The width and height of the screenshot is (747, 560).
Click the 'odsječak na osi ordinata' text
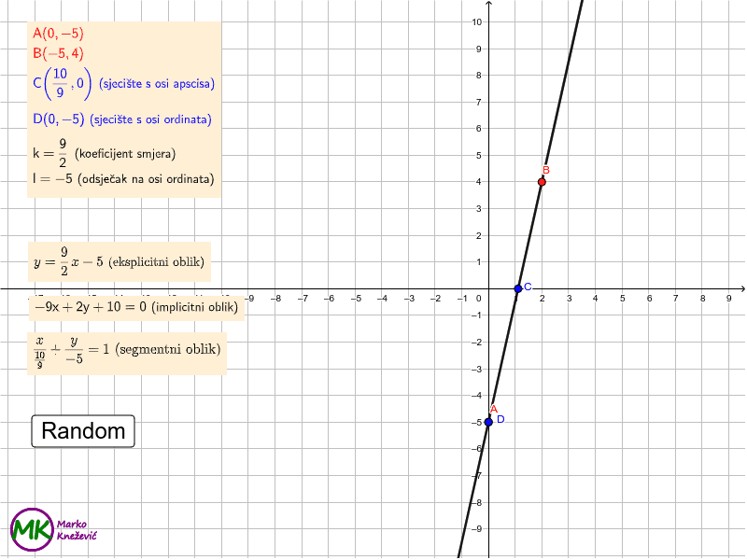(x=146, y=179)
